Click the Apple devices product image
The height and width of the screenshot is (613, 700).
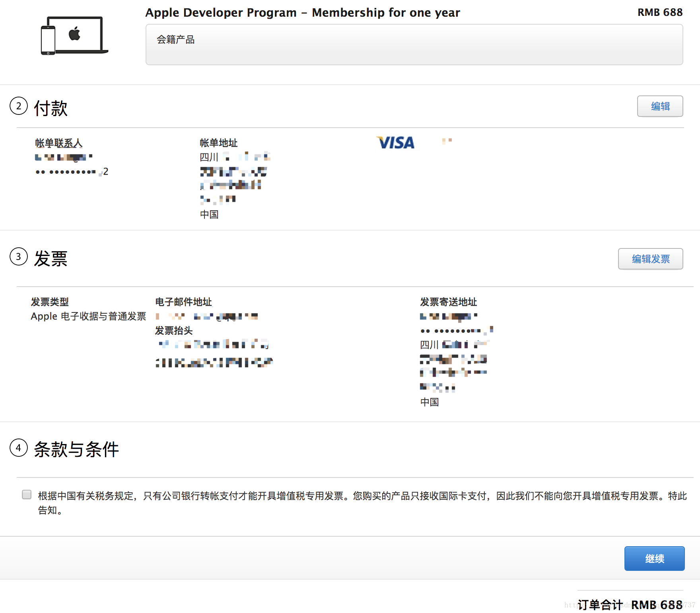[74, 36]
